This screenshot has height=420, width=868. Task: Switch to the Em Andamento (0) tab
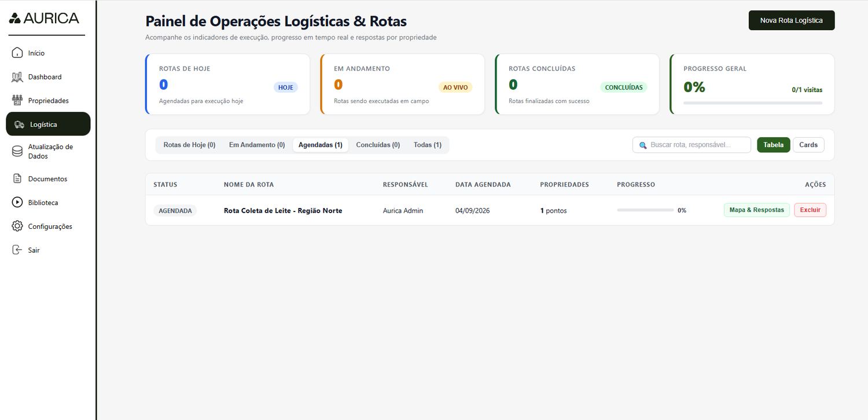(257, 145)
